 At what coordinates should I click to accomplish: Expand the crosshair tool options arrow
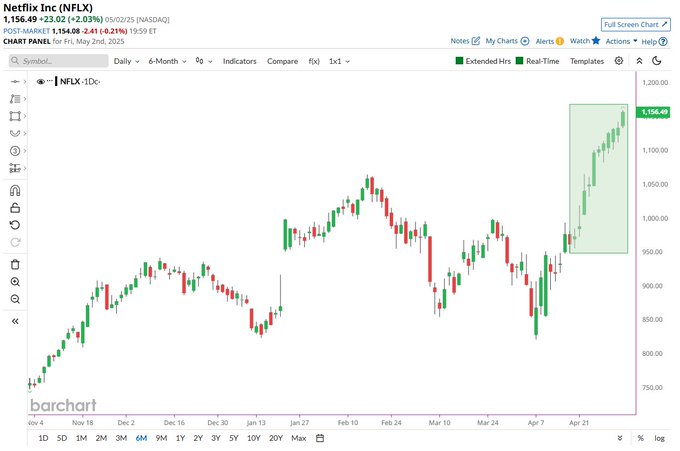(25, 82)
